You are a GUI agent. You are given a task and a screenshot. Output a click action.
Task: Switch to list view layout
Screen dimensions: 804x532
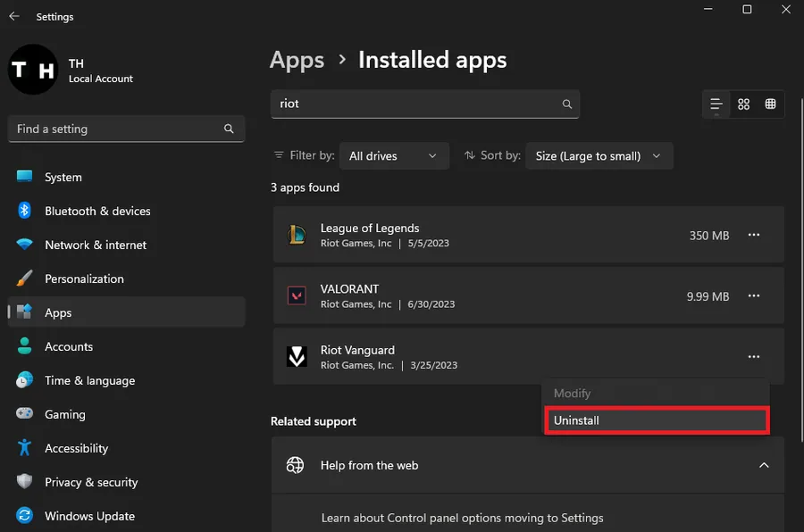(716, 104)
